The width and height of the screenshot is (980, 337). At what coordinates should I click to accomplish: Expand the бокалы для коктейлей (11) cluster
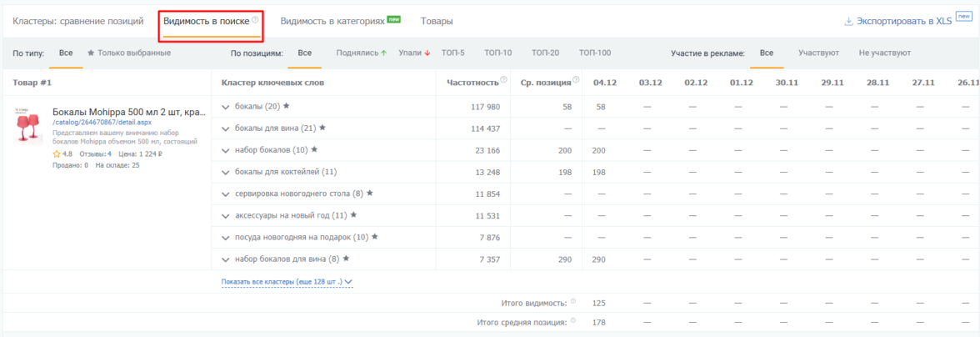[226, 172]
